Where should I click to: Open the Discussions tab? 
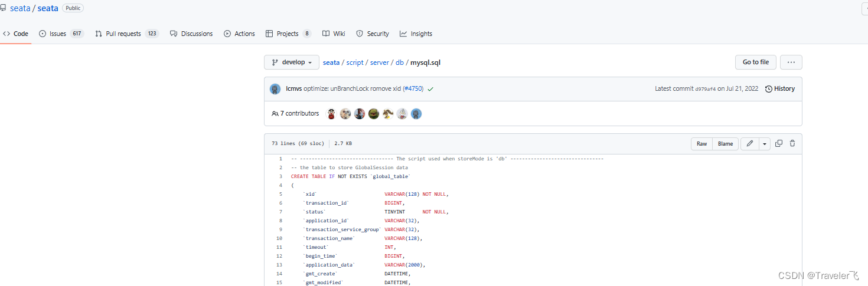191,34
